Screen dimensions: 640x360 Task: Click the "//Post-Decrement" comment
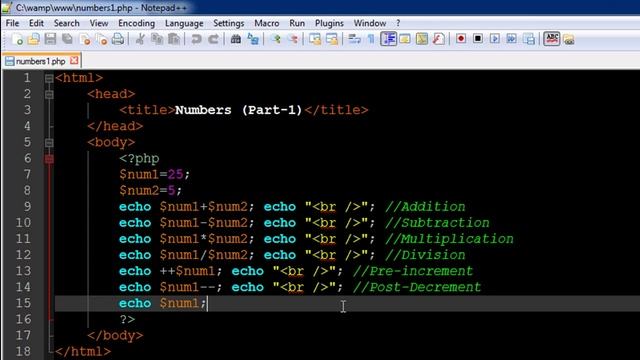(x=417, y=287)
